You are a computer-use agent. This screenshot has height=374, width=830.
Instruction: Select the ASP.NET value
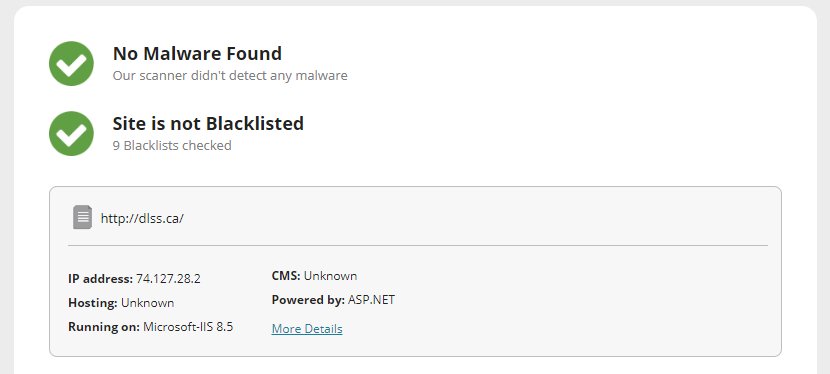tap(371, 300)
